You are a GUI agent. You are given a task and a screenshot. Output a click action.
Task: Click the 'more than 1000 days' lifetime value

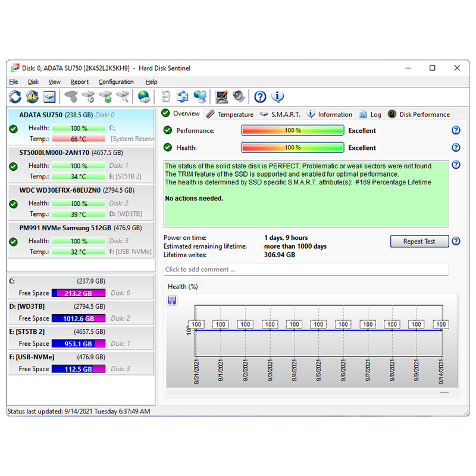point(295,246)
